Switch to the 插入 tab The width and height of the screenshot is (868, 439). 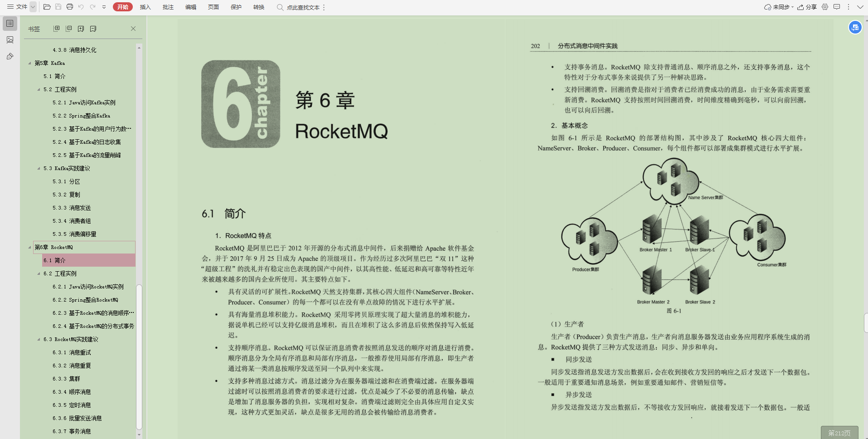[145, 7]
